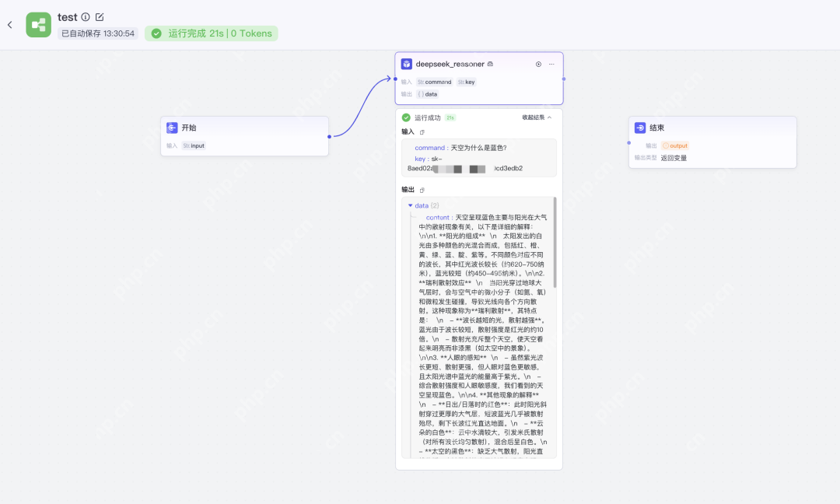840x504 pixels.
Task: Click the 运行完成 21s status badge
Action: pyautogui.click(x=211, y=33)
